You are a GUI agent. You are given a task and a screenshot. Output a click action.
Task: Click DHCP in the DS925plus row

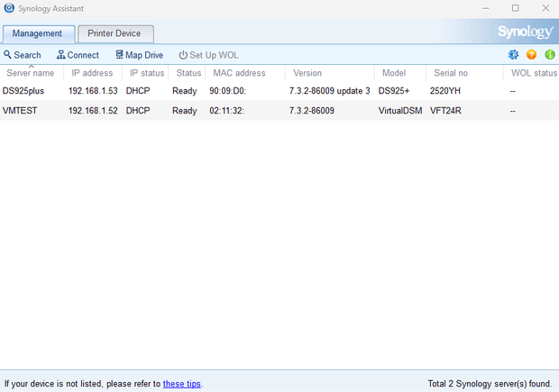coord(138,91)
